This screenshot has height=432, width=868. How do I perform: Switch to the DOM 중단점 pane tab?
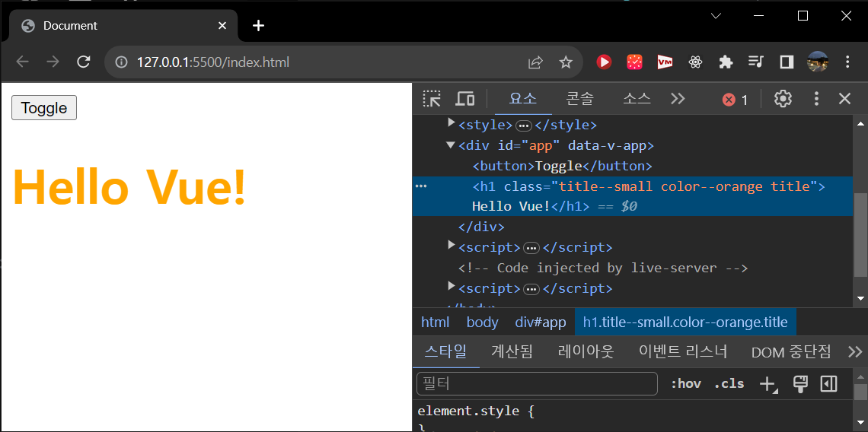[790, 352]
